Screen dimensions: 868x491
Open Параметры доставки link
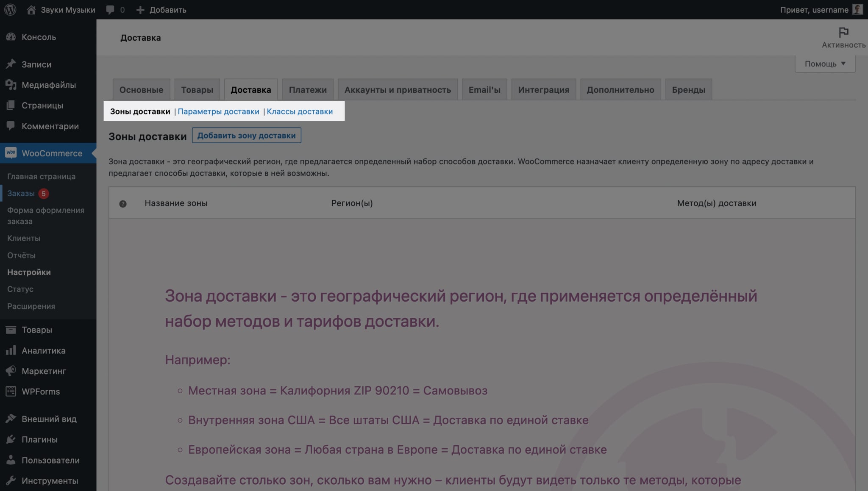coord(218,111)
